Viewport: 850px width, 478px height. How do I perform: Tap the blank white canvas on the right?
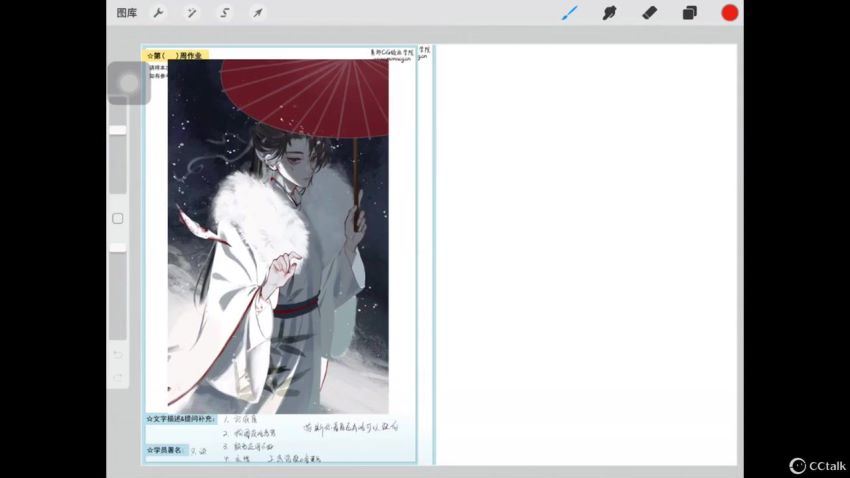587,255
